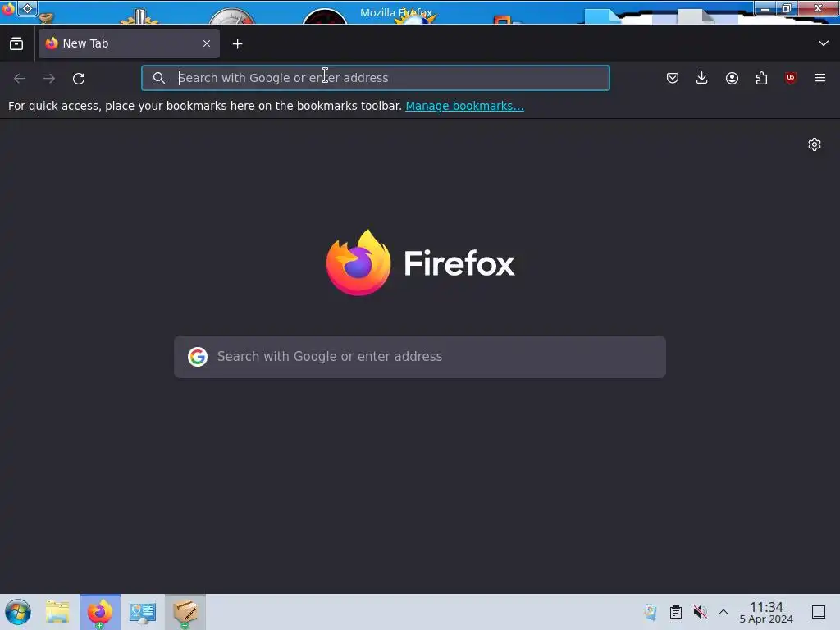Close the New Tab tab
The height and width of the screenshot is (630, 840).
(207, 43)
